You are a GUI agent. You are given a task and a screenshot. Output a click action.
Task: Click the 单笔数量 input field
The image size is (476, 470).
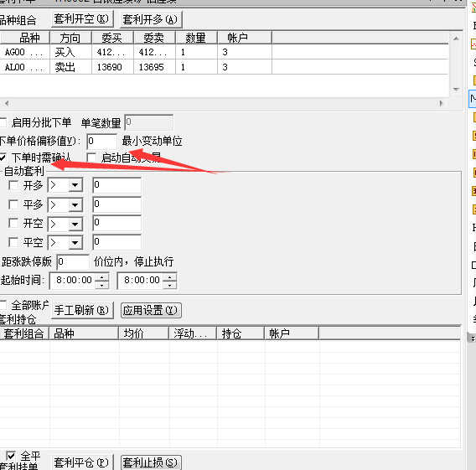pos(149,122)
